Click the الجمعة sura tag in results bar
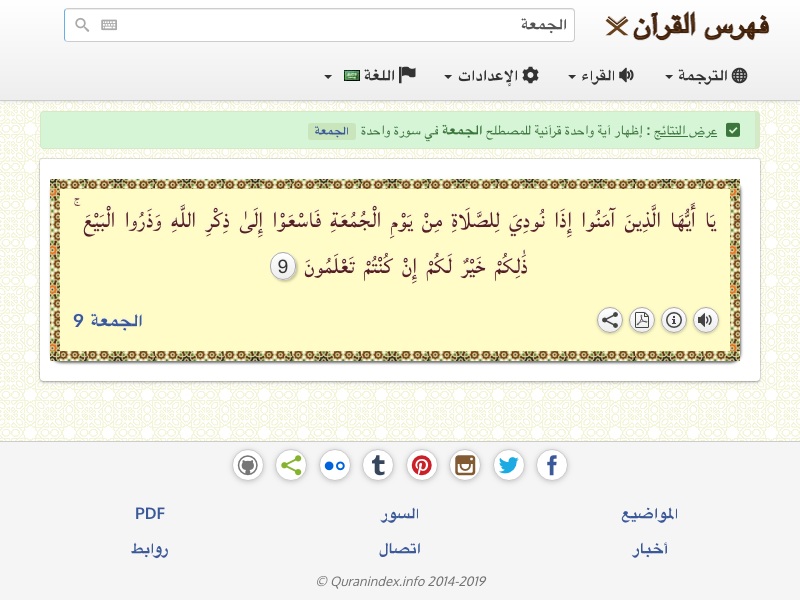 [x=332, y=131]
